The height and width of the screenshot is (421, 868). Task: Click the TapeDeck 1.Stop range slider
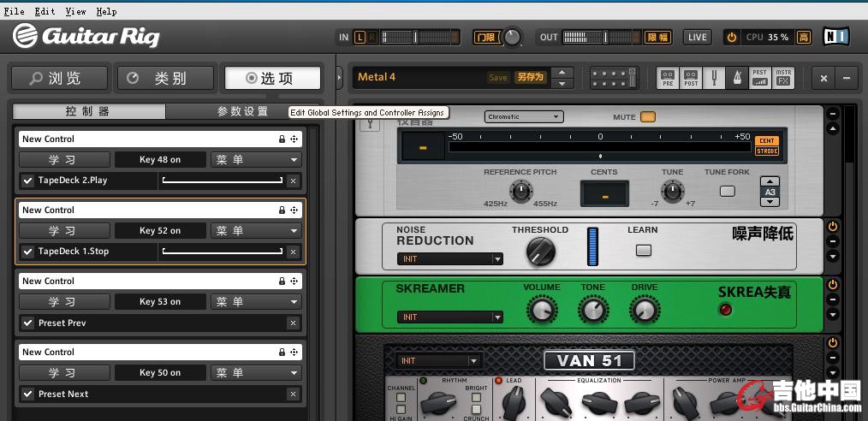(x=223, y=252)
